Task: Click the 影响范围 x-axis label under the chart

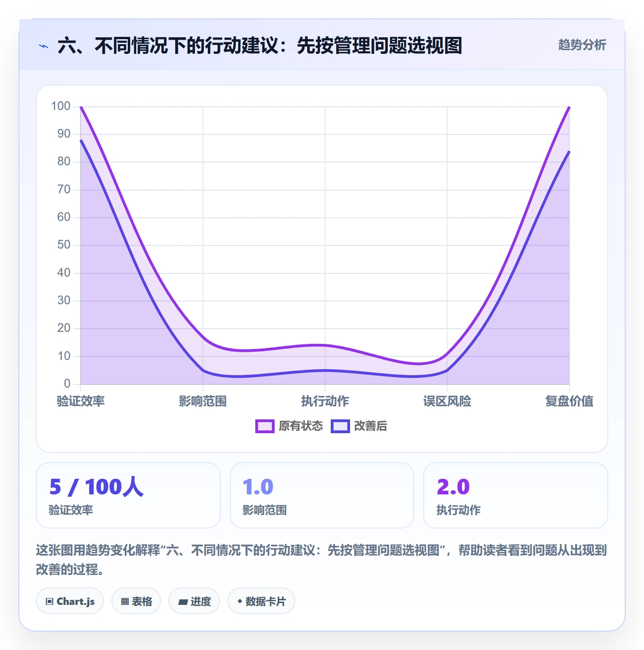Action: (203, 401)
